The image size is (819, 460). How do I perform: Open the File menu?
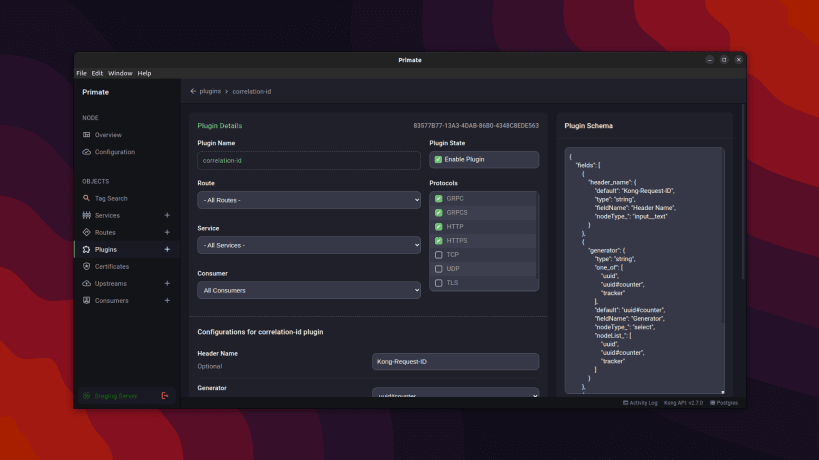coord(81,73)
